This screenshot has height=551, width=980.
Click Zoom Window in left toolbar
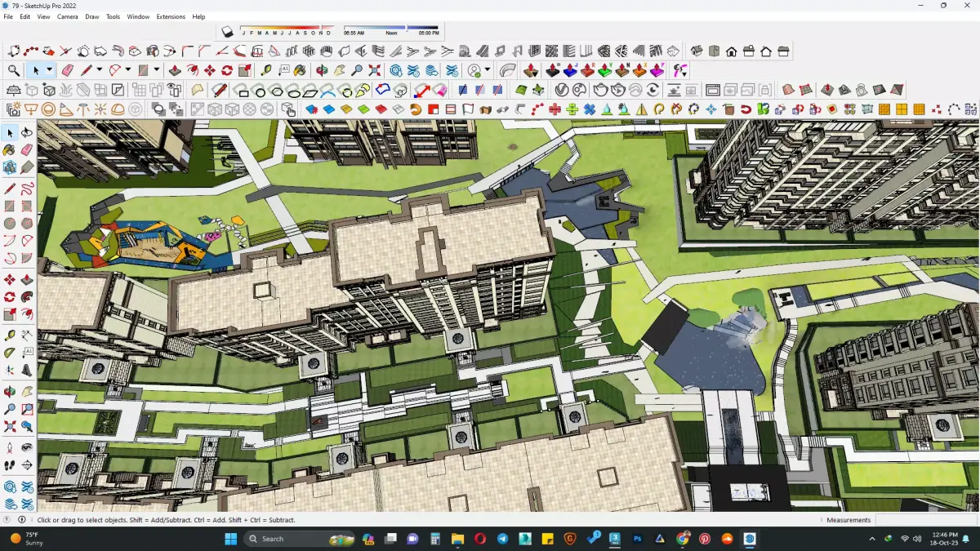click(x=27, y=408)
